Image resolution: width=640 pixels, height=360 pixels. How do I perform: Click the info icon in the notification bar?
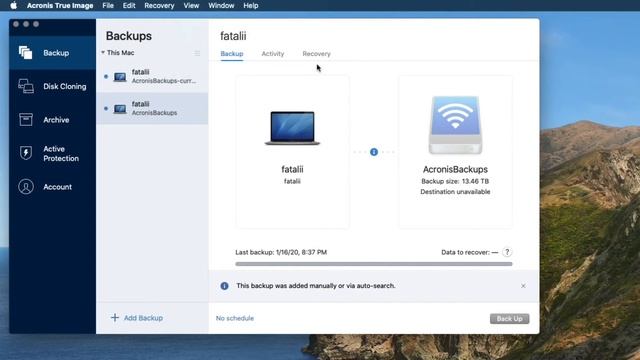coord(224,286)
